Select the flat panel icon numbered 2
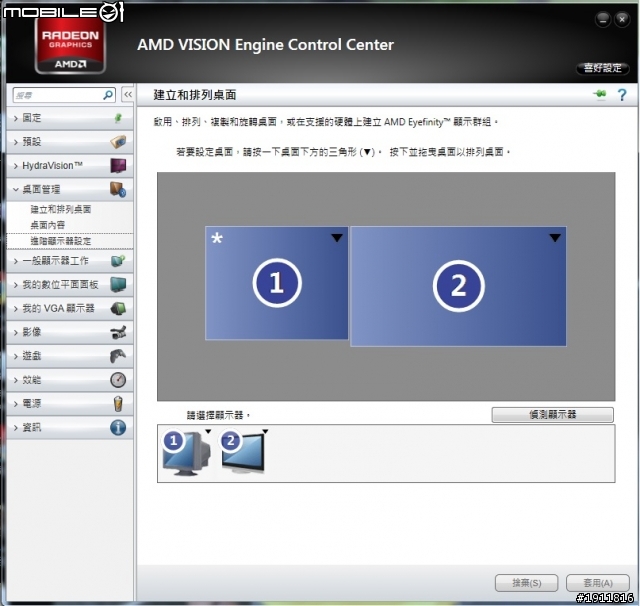Viewport: 640px width, 606px height. click(243, 452)
